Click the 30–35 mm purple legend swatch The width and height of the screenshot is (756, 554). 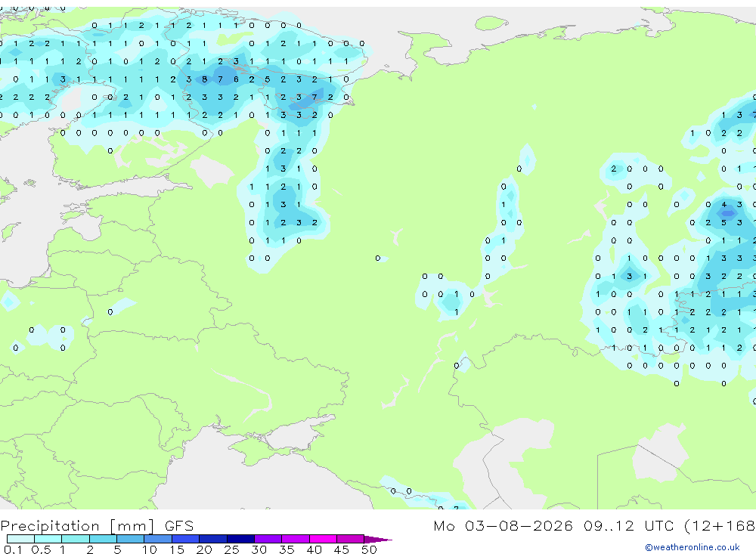tap(268, 539)
